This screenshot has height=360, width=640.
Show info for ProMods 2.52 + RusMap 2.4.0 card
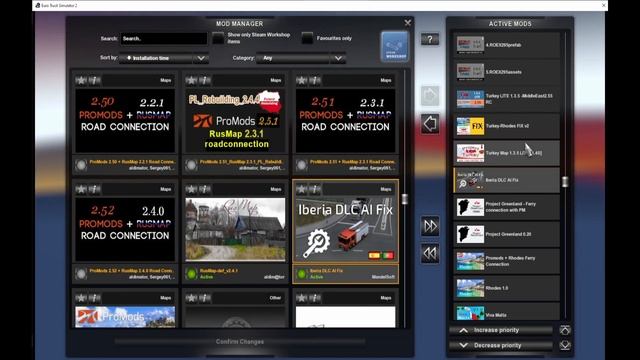pos(95,189)
